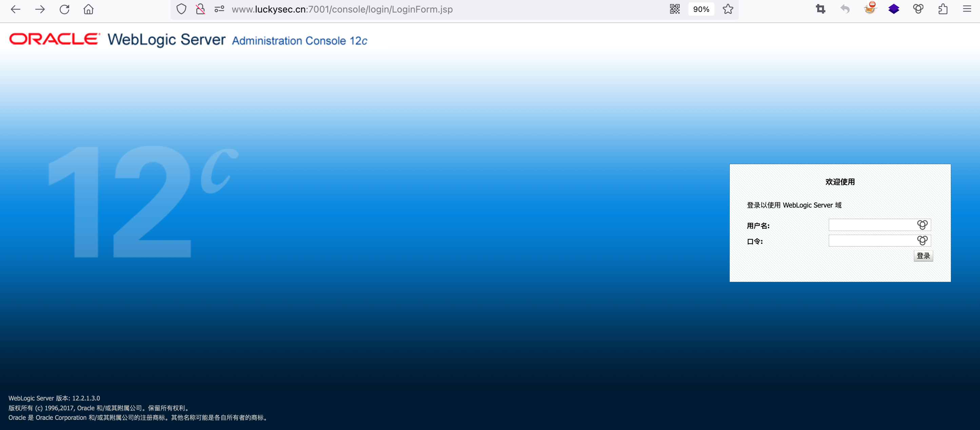Screen dimensions: 980x430
Task: Reload the current page
Action: tap(64, 9)
